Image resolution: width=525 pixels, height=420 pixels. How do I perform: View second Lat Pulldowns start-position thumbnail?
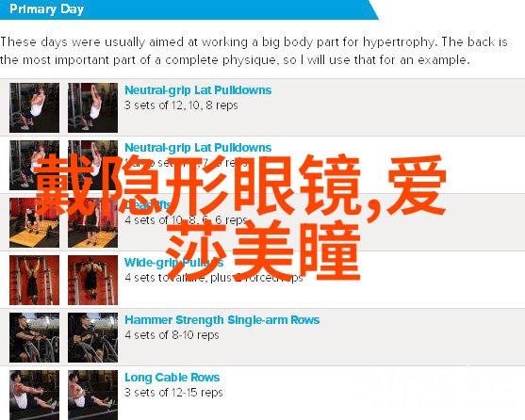tap(35, 165)
